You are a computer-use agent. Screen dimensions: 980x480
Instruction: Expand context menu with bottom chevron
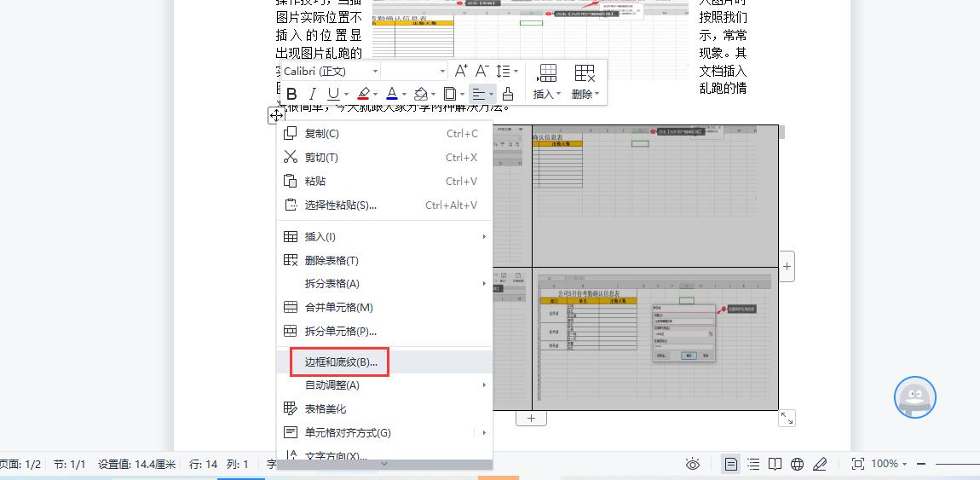[x=384, y=465]
